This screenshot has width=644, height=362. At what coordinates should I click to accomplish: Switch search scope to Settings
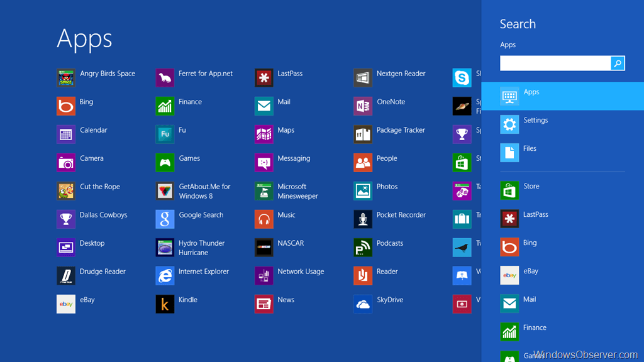pos(535,124)
